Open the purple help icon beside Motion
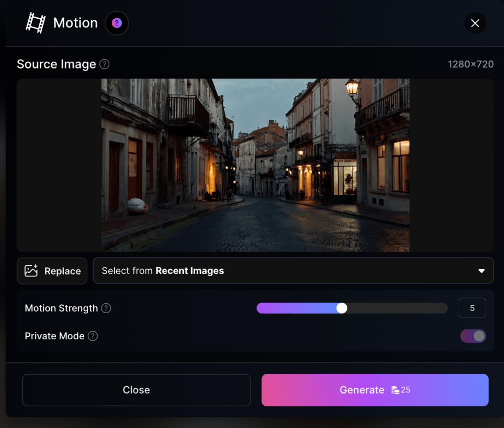The width and height of the screenshot is (504, 428). pyautogui.click(x=117, y=23)
